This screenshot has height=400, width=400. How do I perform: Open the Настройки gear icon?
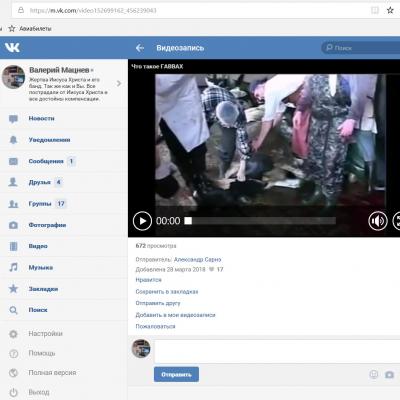pyautogui.click(x=13, y=334)
